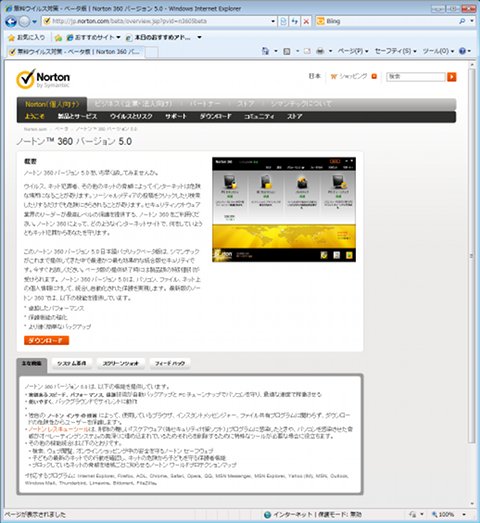Switch to the フィードバック tab
Viewport: 480px width, 523px height.
tap(170, 363)
